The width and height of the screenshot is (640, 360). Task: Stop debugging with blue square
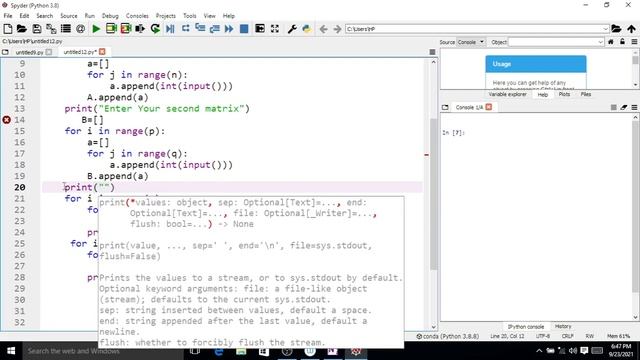click(x=244, y=29)
